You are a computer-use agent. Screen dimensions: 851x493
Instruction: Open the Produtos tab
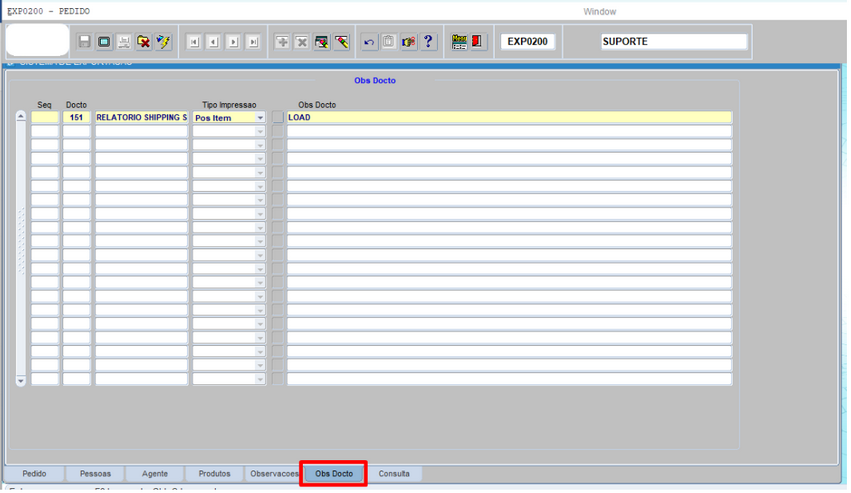214,474
